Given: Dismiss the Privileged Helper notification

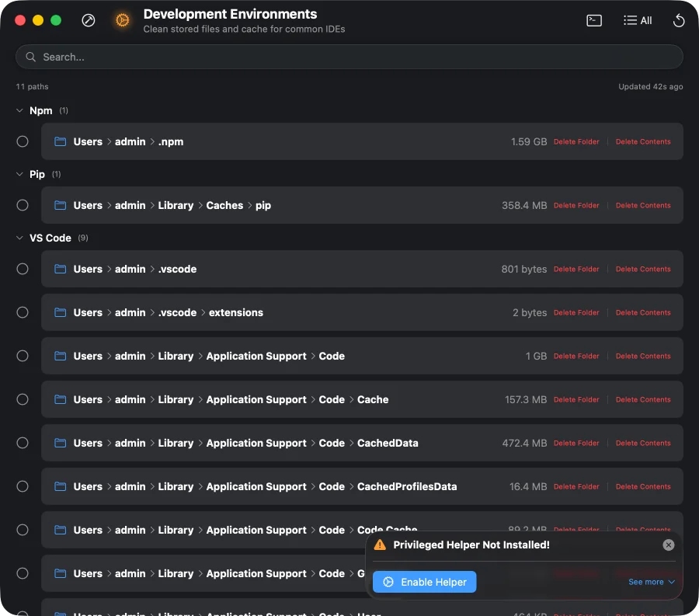Looking at the screenshot, I should point(668,545).
